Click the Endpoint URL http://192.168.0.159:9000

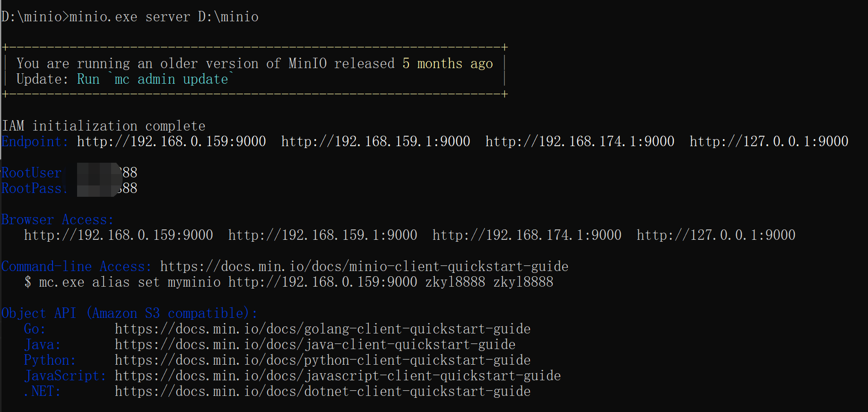172,141
